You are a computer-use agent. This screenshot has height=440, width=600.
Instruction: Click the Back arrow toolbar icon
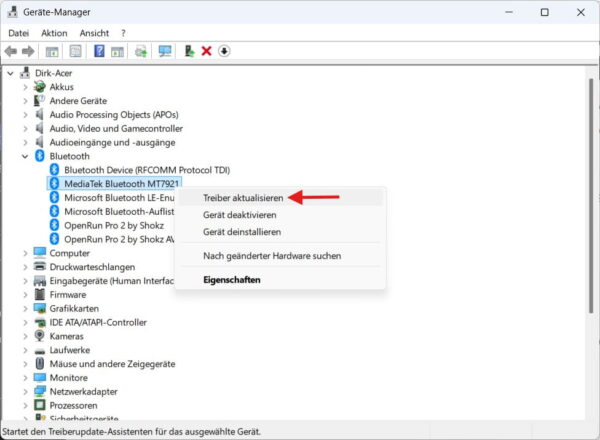point(11,51)
